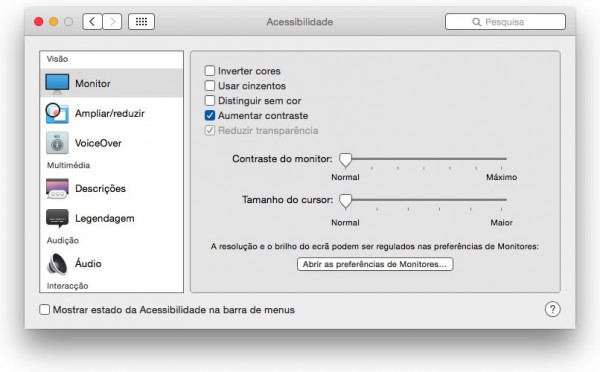Go forward with the right arrow button

(112, 22)
